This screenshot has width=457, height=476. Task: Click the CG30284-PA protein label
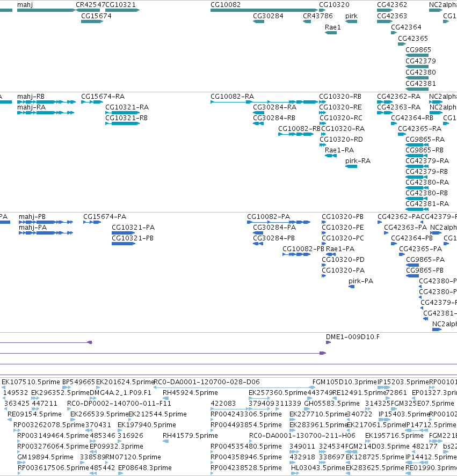point(274,228)
